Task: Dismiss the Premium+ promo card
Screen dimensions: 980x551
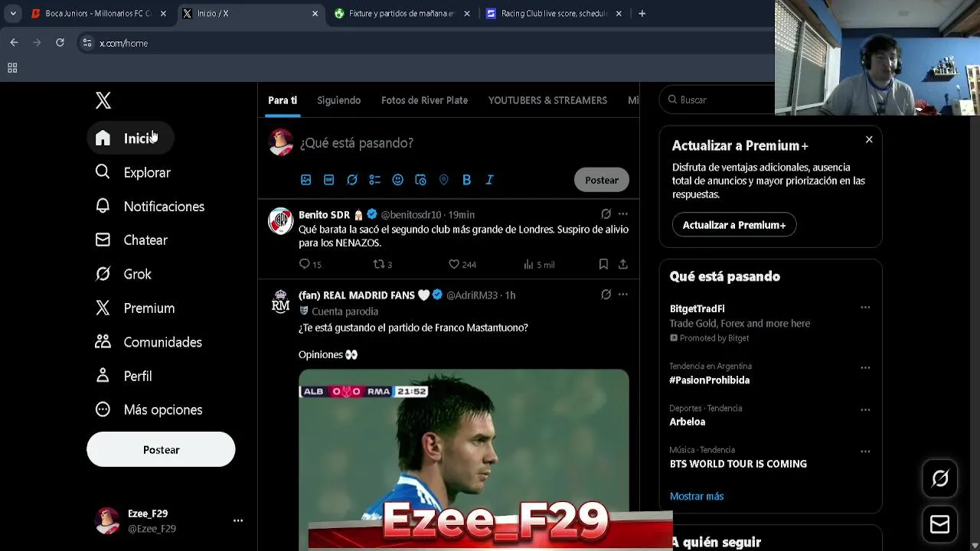Action: tap(869, 139)
